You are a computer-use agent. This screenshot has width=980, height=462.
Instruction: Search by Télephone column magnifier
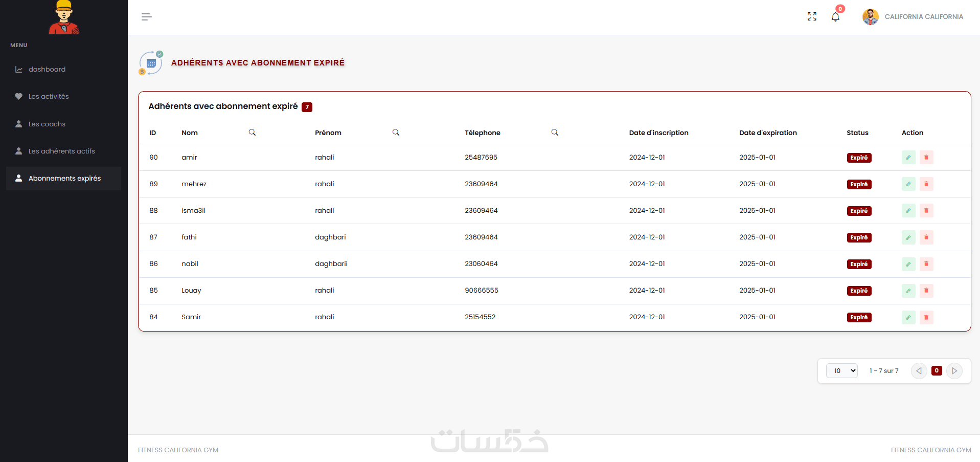pyautogui.click(x=555, y=133)
